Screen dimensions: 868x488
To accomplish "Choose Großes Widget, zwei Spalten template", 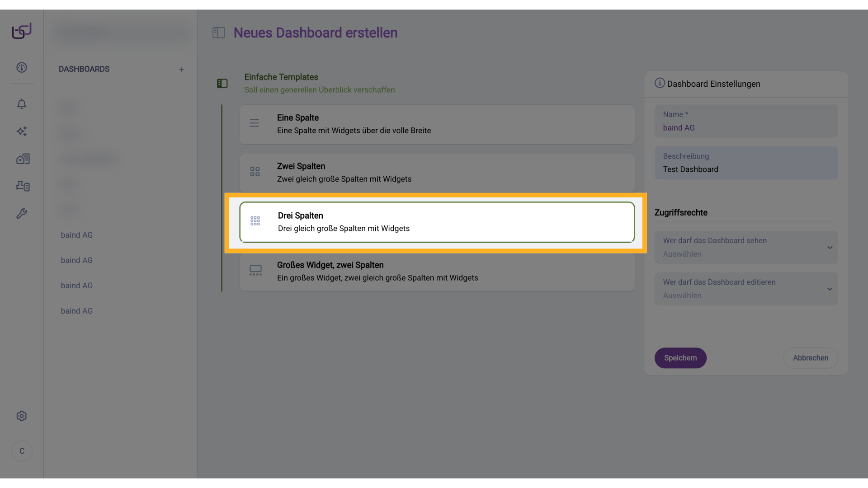I will click(x=437, y=272).
